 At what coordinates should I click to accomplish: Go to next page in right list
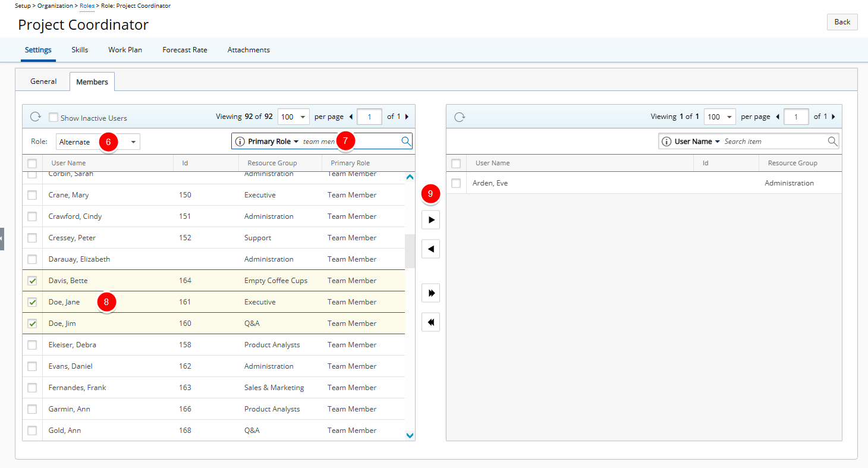[x=834, y=117]
